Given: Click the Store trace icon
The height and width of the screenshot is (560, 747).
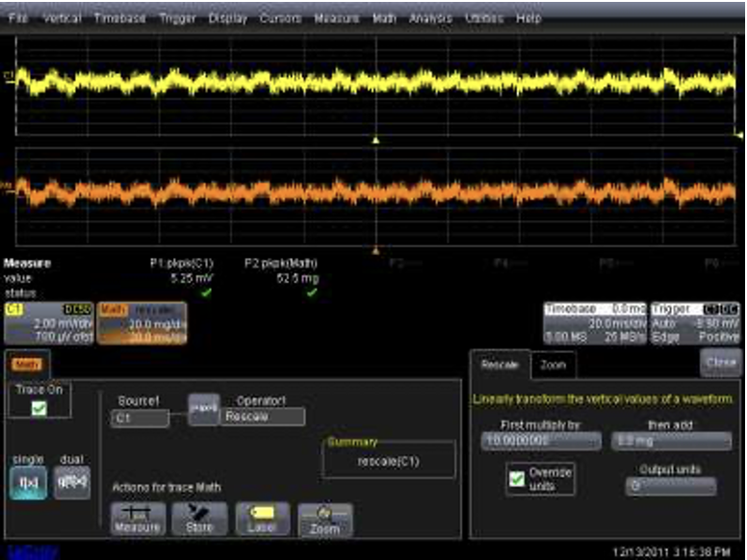Looking at the screenshot, I should coord(200,518).
